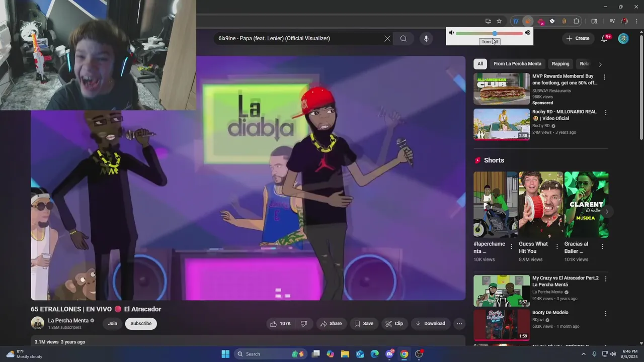
Task: Click the Turn off button in volume popup
Action: [490, 41]
